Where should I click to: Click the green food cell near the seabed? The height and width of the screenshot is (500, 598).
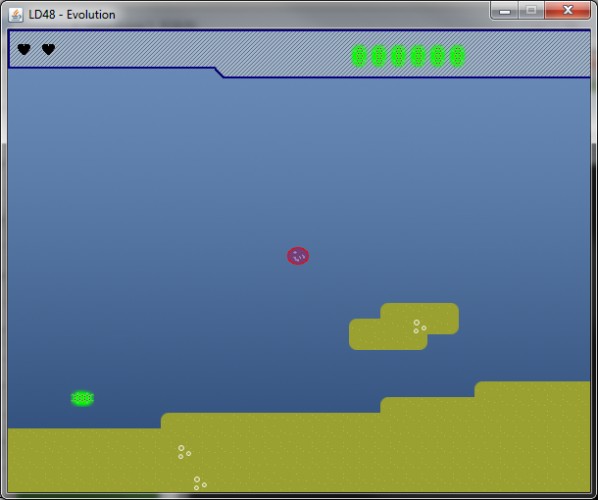82,399
